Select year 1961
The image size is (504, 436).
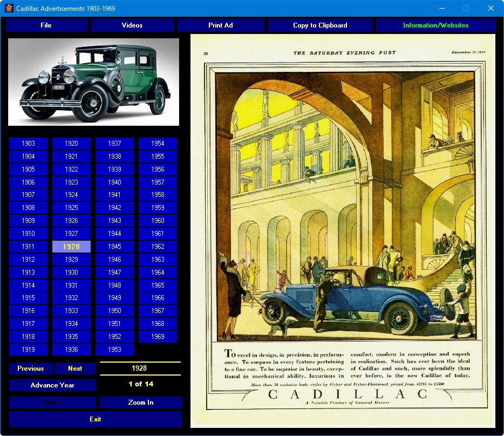coord(158,234)
